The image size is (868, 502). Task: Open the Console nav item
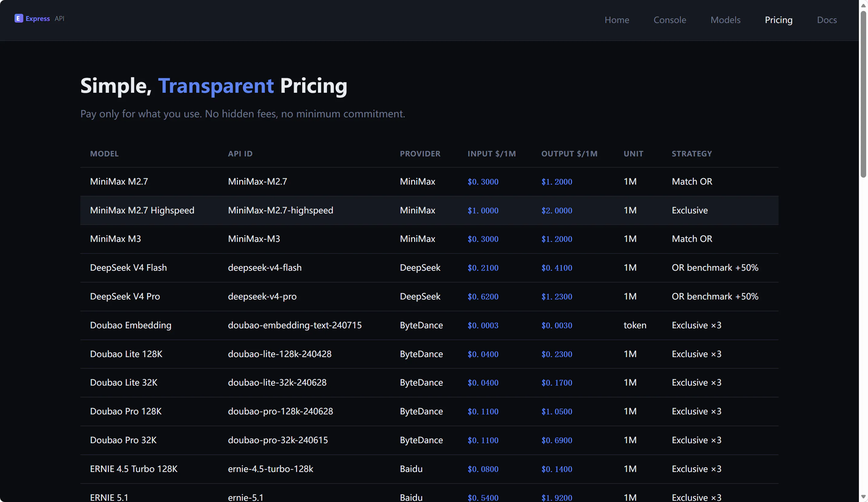coord(669,20)
